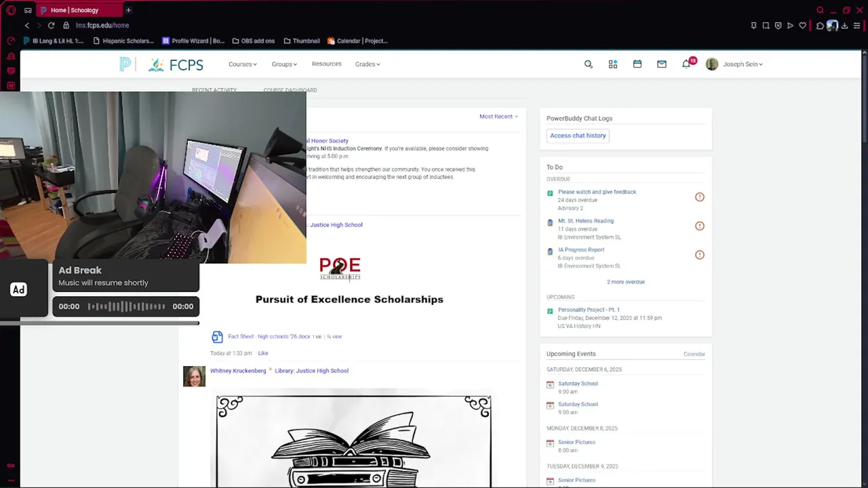Open the messages envelope icon
Viewport: 868px width, 488px height.
[662, 64]
